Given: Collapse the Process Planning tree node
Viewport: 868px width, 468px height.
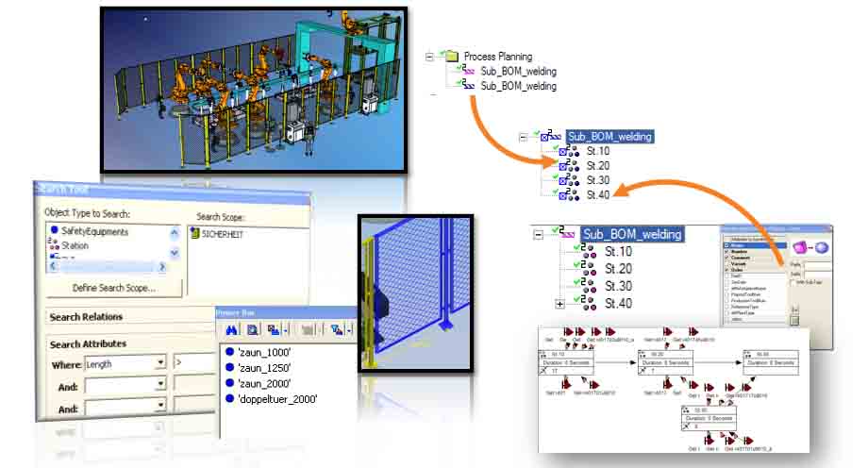Looking at the screenshot, I should tap(430, 57).
